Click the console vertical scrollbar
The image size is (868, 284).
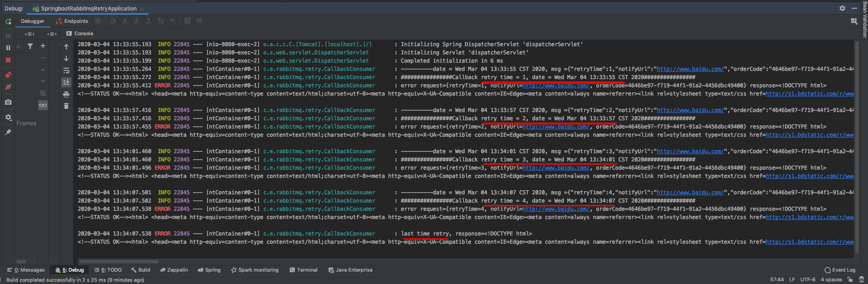[857, 146]
